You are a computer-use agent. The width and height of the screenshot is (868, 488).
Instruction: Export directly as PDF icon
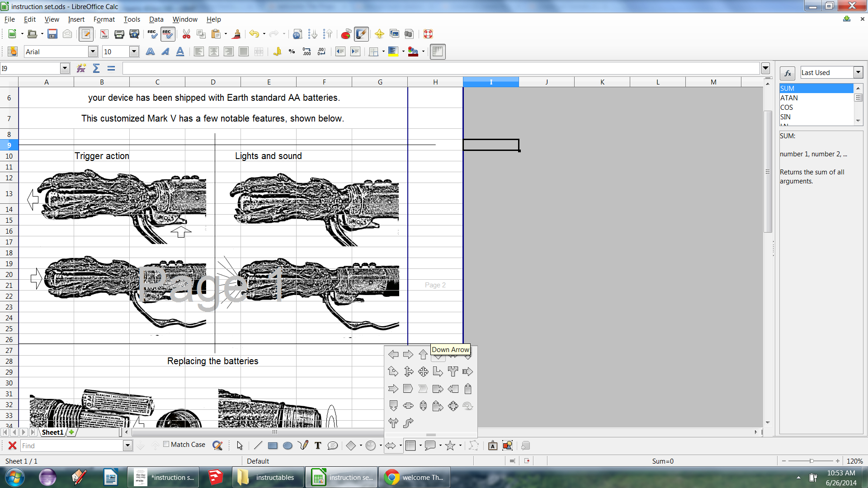104,34
